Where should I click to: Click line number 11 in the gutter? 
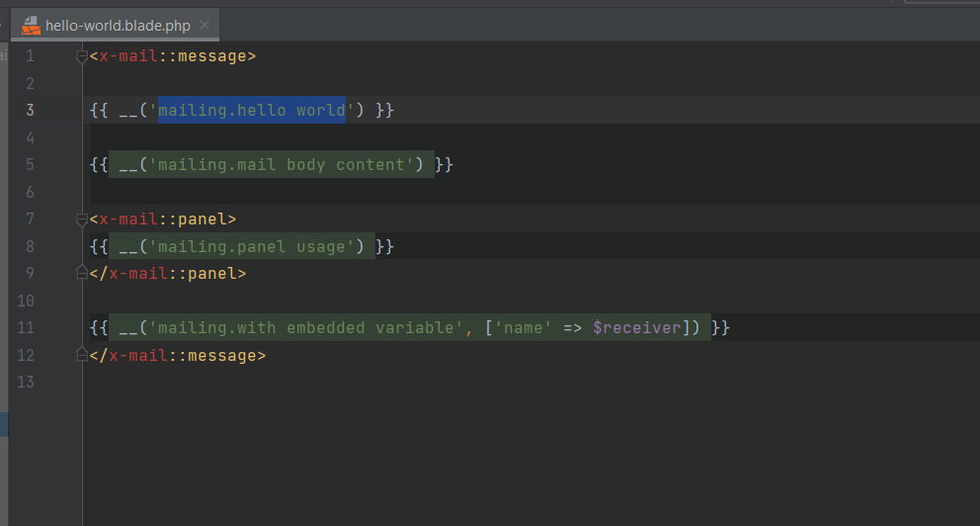tap(26, 327)
